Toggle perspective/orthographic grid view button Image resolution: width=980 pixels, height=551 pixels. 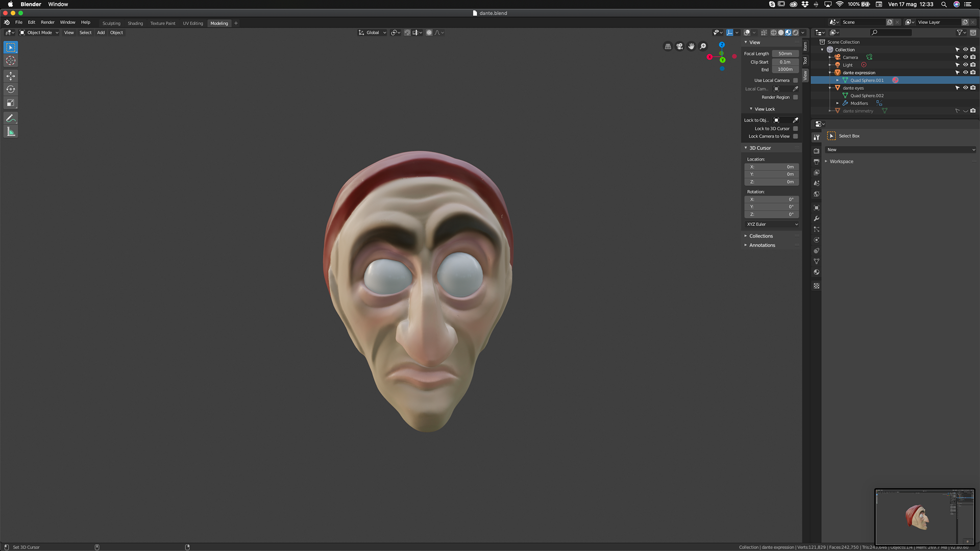tap(668, 46)
